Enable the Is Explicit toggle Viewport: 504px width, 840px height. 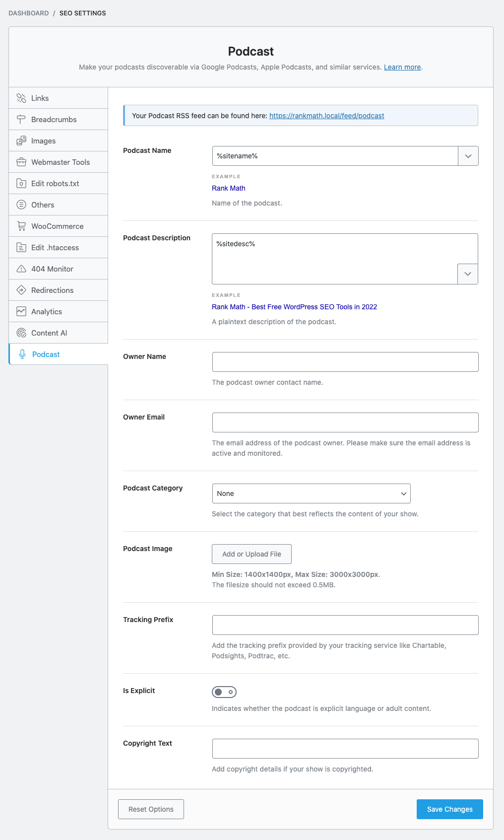coord(224,692)
